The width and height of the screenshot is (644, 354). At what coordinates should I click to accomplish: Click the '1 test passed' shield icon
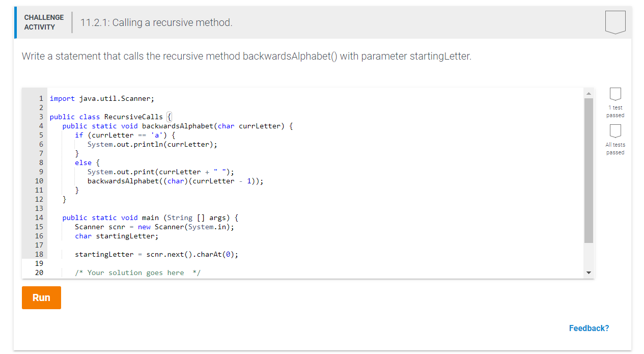pyautogui.click(x=615, y=95)
